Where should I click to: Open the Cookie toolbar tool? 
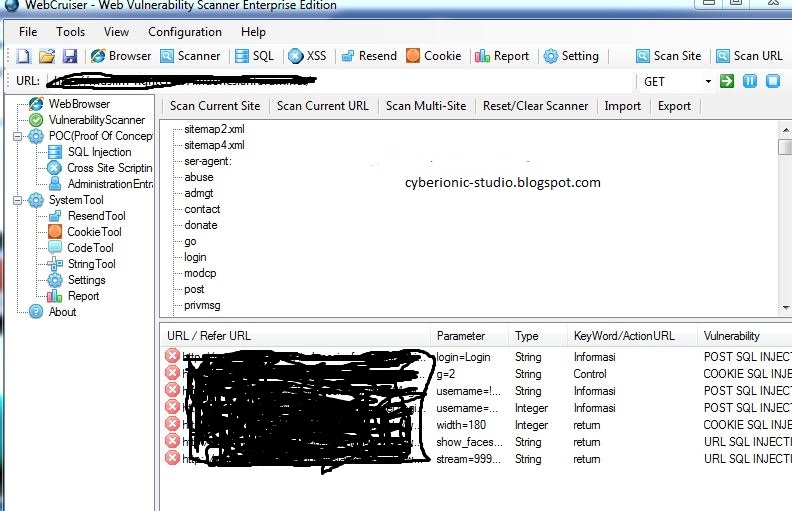click(434, 56)
